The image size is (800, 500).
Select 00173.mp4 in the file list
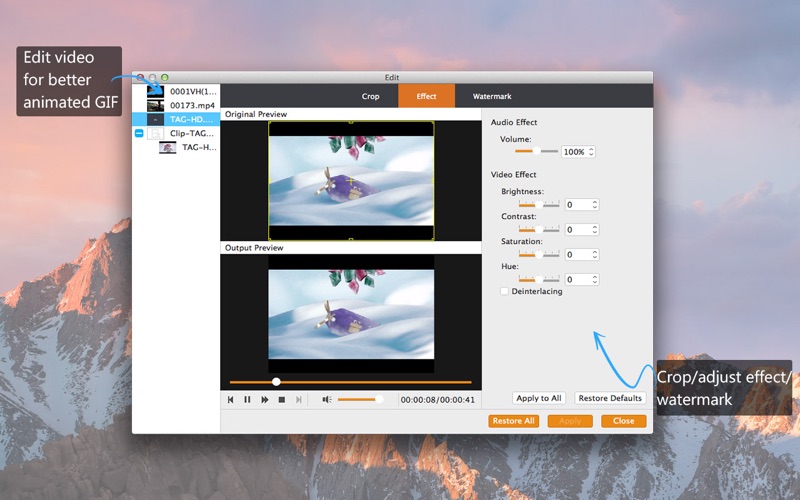[192, 105]
